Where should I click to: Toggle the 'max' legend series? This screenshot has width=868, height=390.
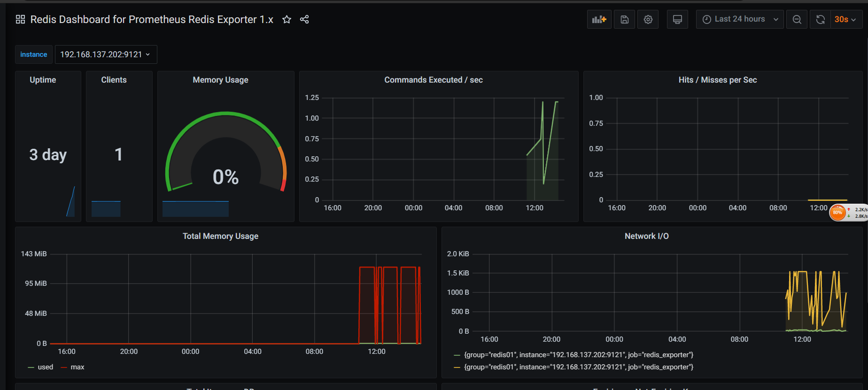click(x=77, y=367)
